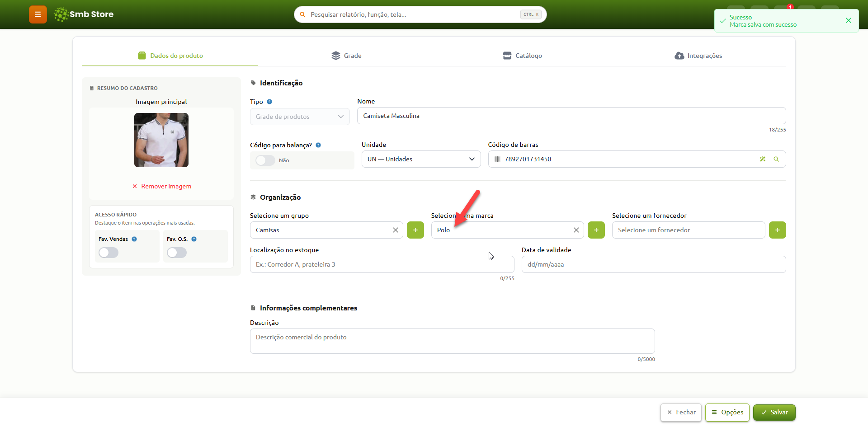
Task: Click the Fav. Vendas help icon
Action: 134,239
